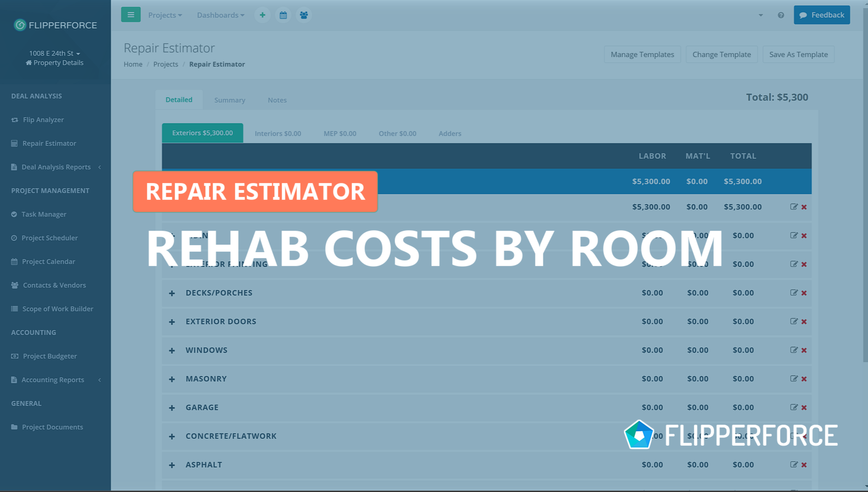Expand the Asphalt category
This screenshot has width=868, height=492.
click(172, 465)
